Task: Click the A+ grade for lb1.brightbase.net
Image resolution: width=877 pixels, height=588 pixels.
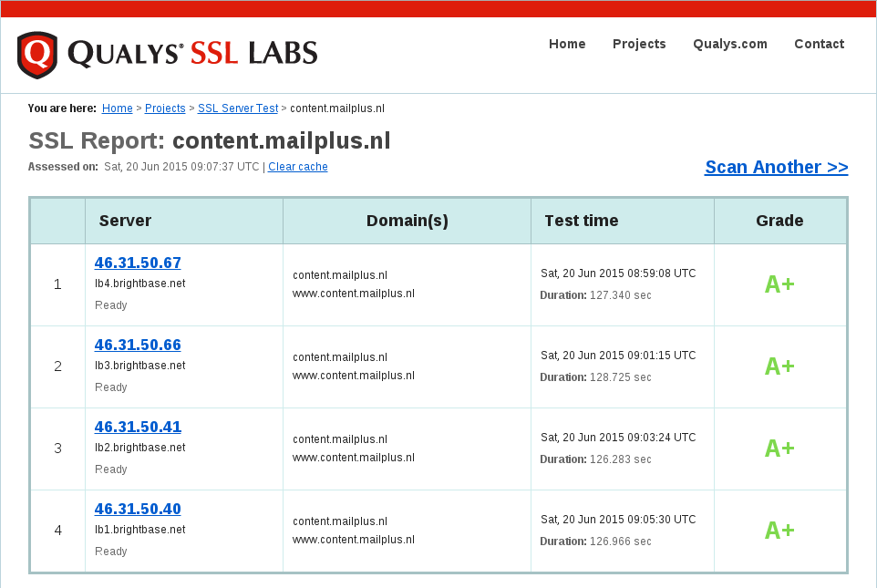Action: tap(779, 530)
